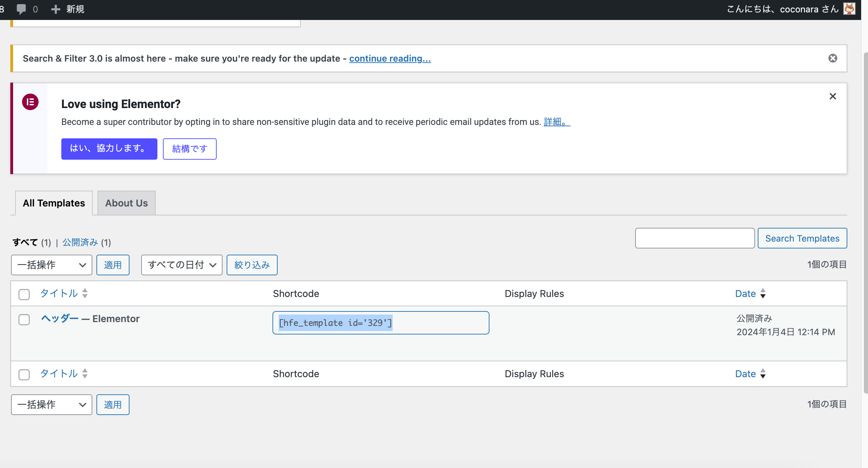868x468 pixels.
Task: Sort by the top タイトル column arrows
Action: [85, 293]
